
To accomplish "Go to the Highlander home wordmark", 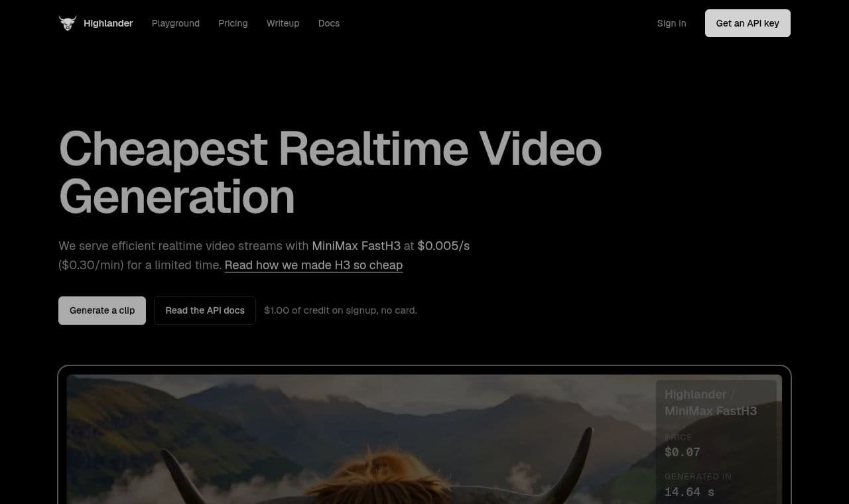I will click(108, 23).
